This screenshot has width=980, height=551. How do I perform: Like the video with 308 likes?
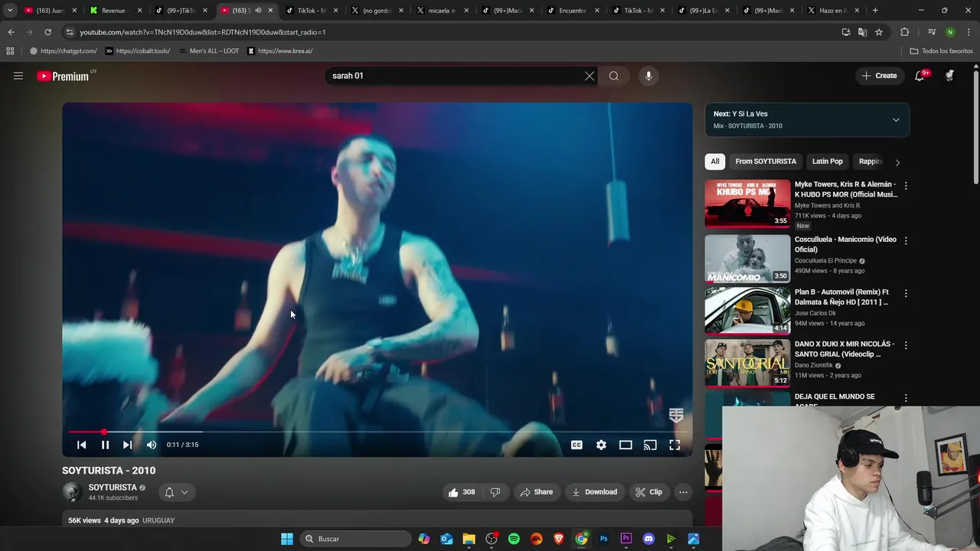(x=462, y=492)
